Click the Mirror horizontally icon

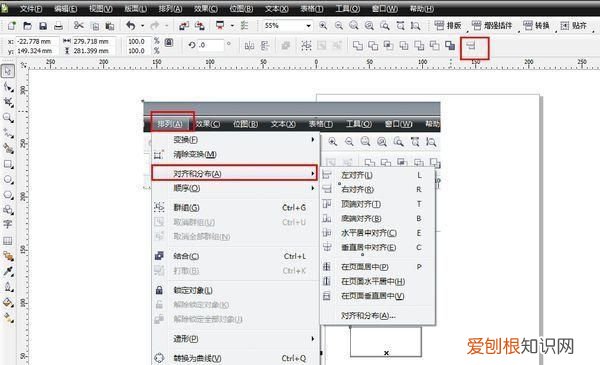coord(249,46)
